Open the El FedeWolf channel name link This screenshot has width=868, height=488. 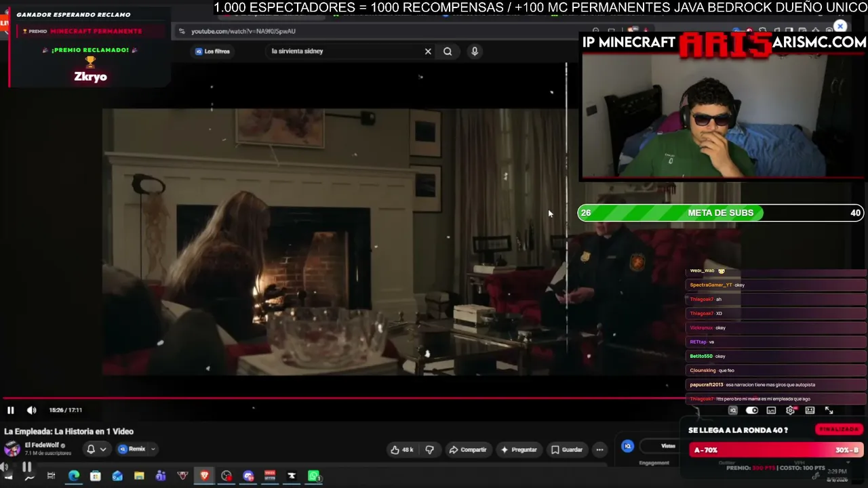42,445
